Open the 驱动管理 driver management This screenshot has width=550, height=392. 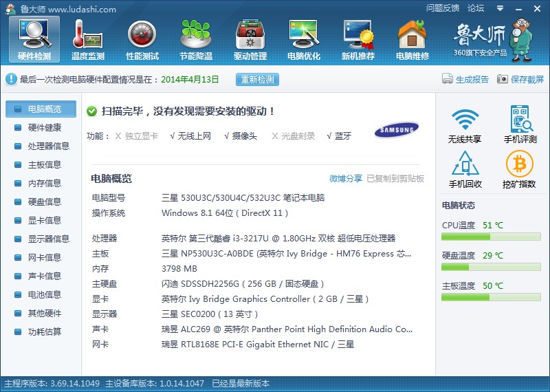tap(250, 39)
